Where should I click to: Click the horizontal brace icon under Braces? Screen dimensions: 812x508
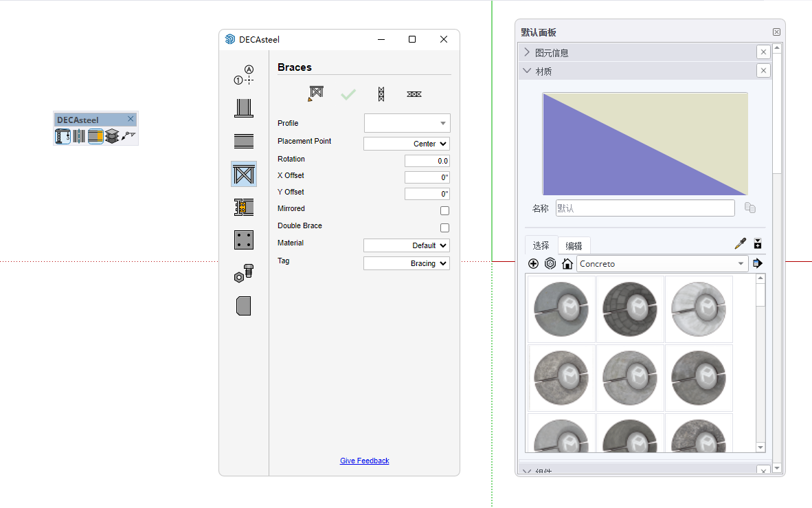(x=414, y=94)
